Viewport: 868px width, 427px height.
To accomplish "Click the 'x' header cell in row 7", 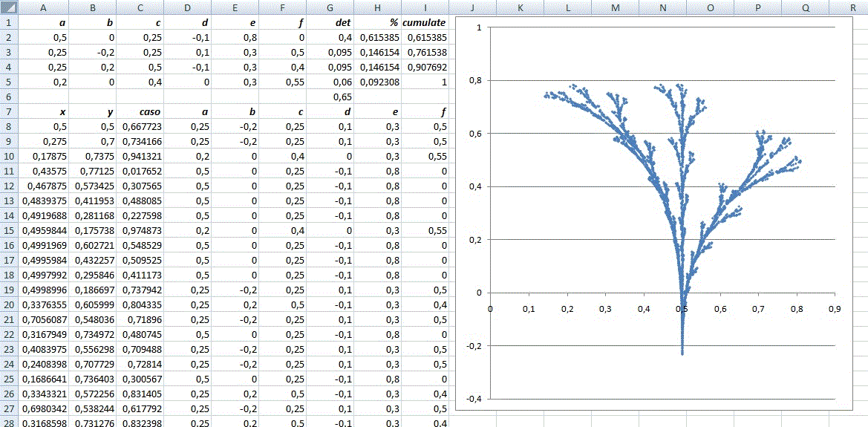I will 45,112.
